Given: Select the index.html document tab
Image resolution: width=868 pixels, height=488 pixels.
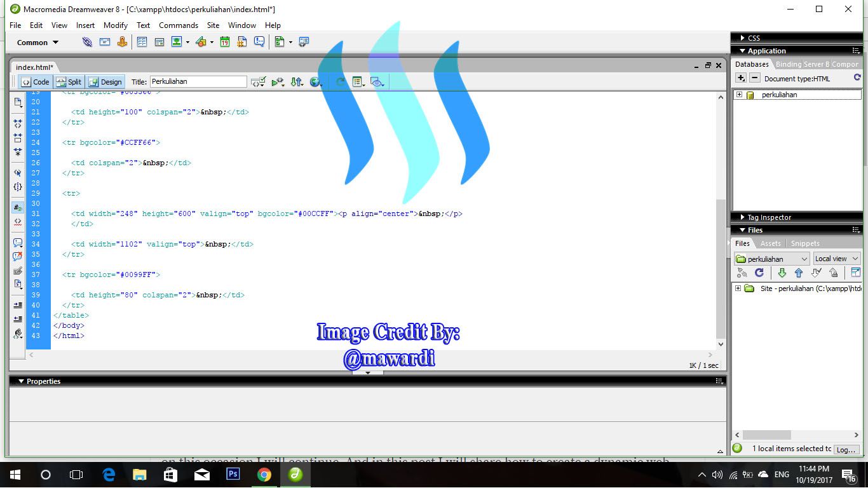Looking at the screenshot, I should [34, 67].
